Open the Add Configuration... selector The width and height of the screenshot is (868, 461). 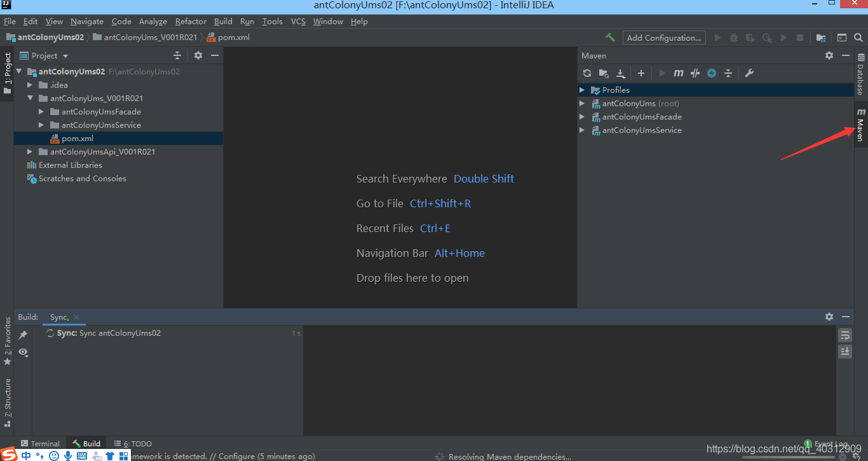tap(664, 38)
